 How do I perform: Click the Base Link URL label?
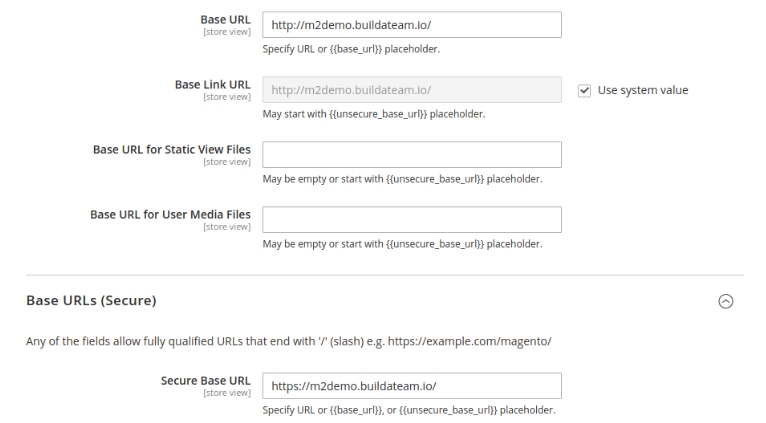(x=213, y=85)
